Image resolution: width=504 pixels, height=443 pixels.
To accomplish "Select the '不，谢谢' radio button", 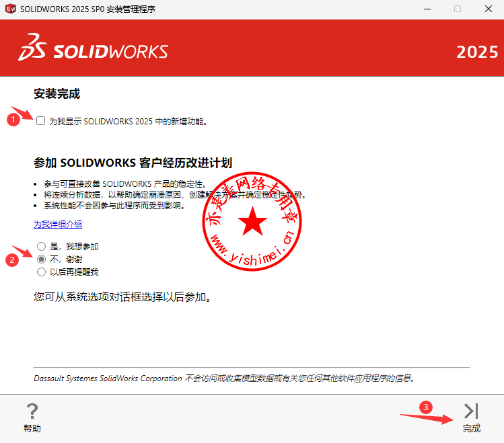I will click(41, 259).
